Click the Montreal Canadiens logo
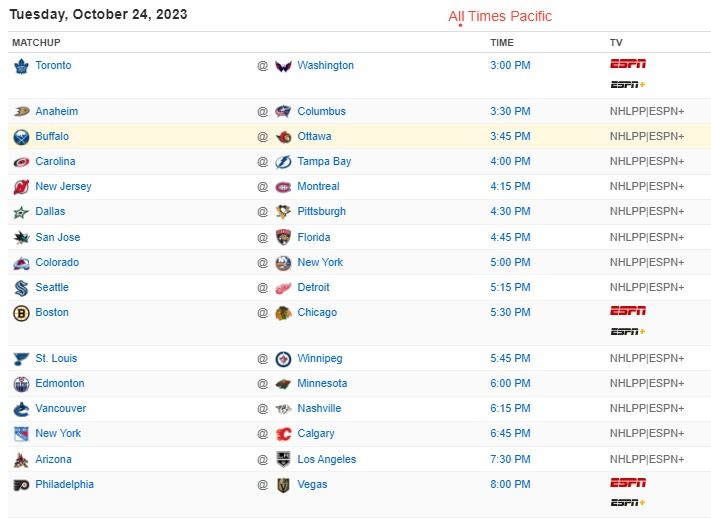 (x=285, y=187)
